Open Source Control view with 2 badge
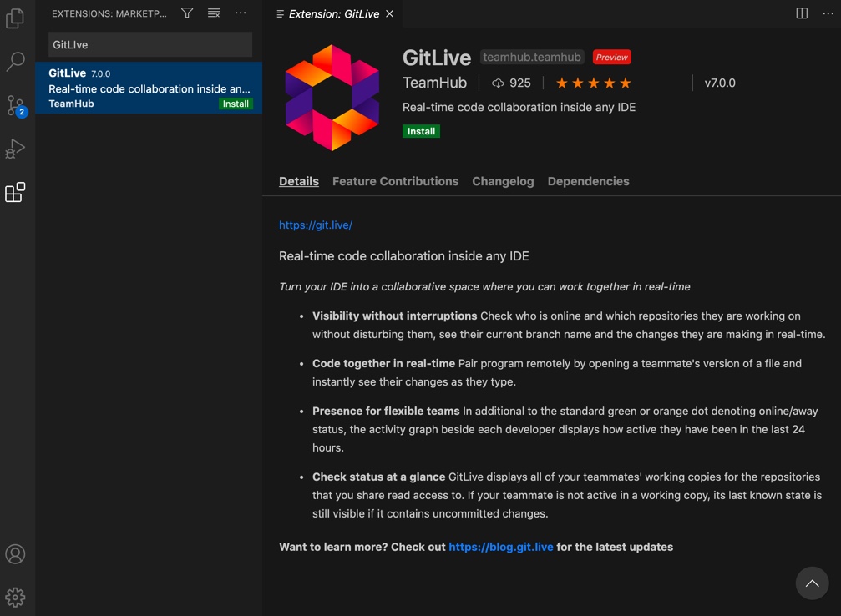841x616 pixels. 16,106
